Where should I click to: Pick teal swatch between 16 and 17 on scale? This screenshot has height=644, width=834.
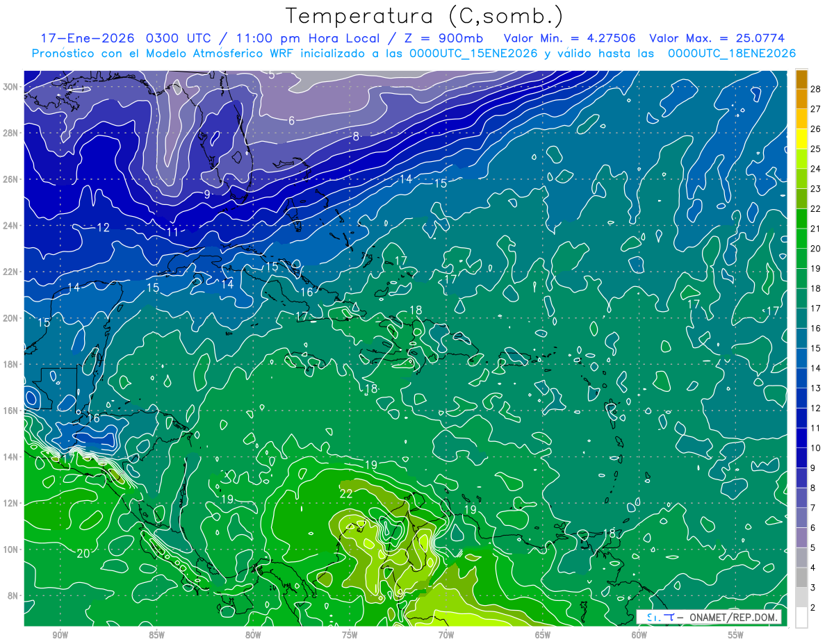[x=802, y=318]
